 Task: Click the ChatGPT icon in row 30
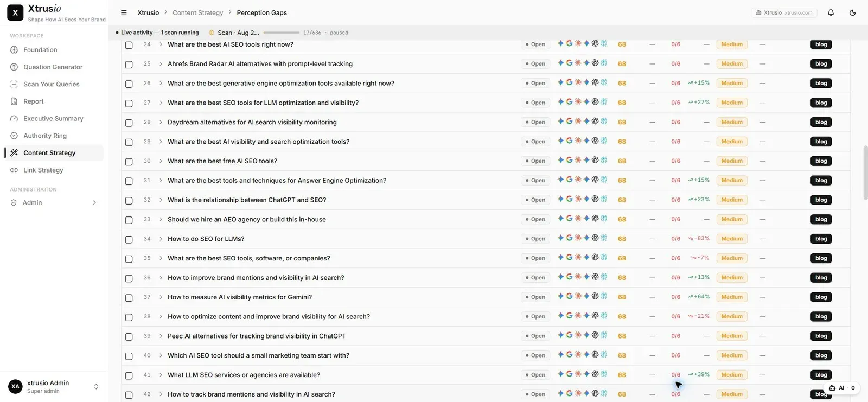(x=595, y=160)
